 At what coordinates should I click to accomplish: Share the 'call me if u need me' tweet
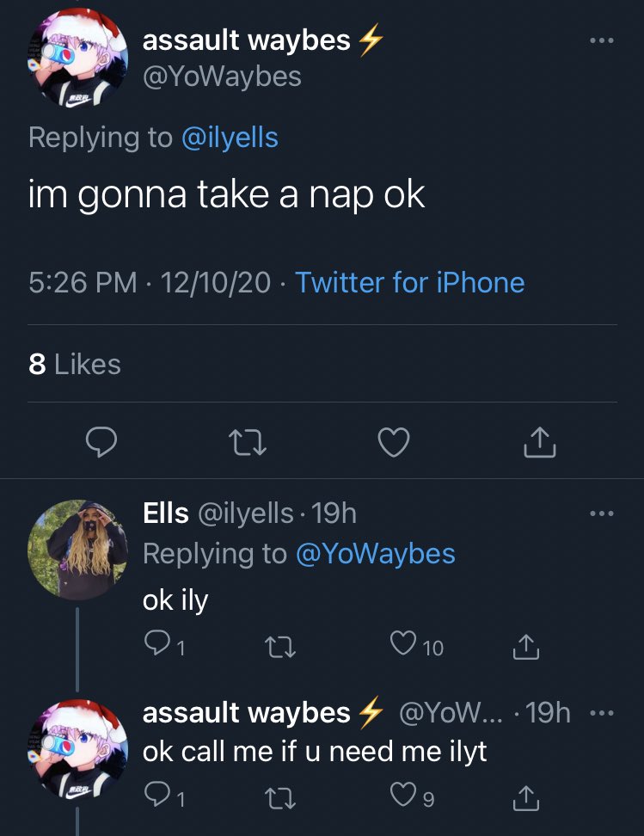(526, 800)
